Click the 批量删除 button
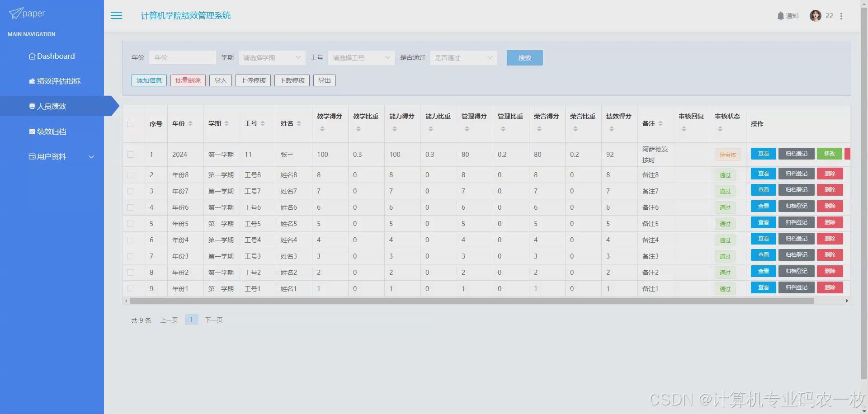This screenshot has height=414, width=868. pos(188,80)
